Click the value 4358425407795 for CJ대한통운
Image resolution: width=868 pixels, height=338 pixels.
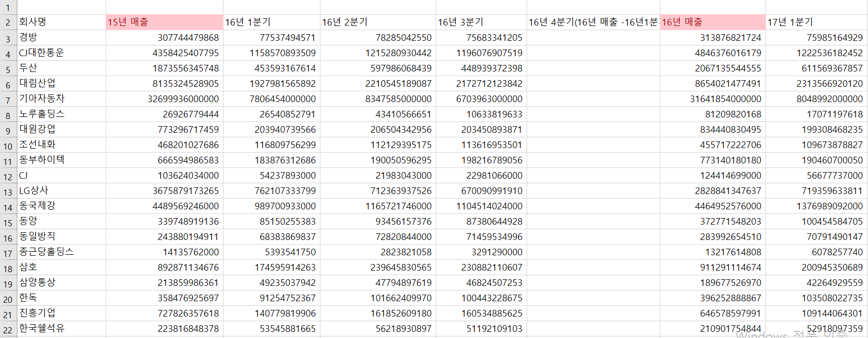pyautogui.click(x=164, y=53)
